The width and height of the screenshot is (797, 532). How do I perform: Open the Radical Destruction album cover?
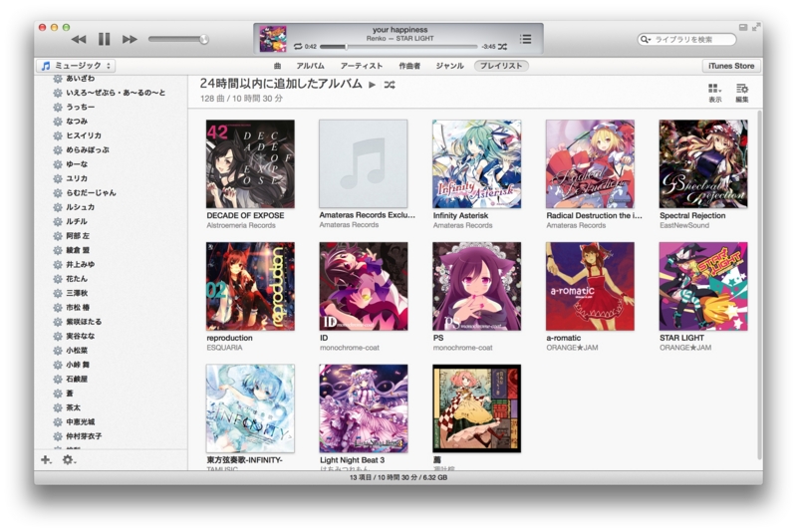point(590,163)
